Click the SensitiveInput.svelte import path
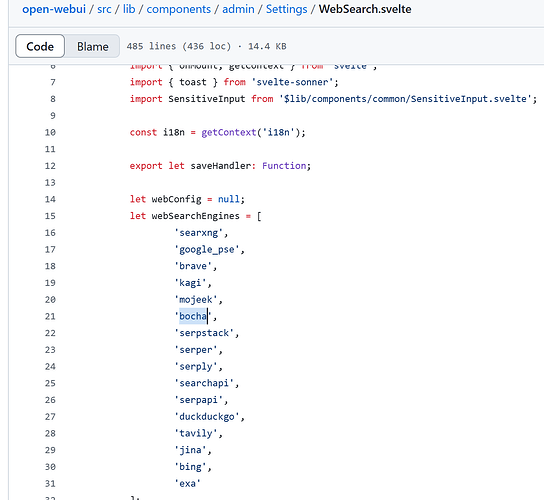The image size is (544, 500). click(x=405, y=99)
